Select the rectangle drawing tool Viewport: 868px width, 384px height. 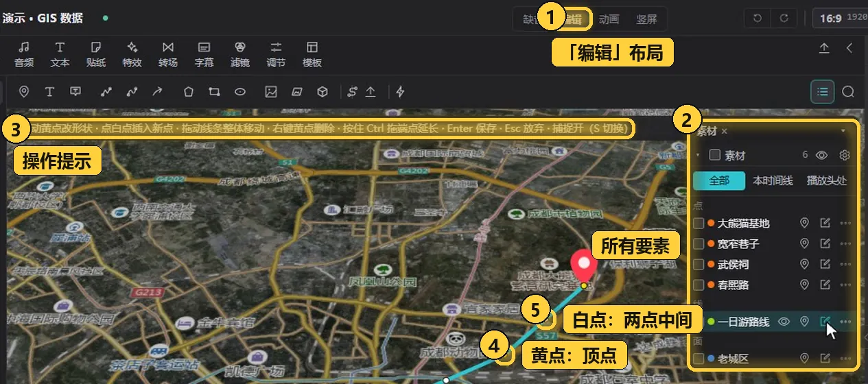214,91
